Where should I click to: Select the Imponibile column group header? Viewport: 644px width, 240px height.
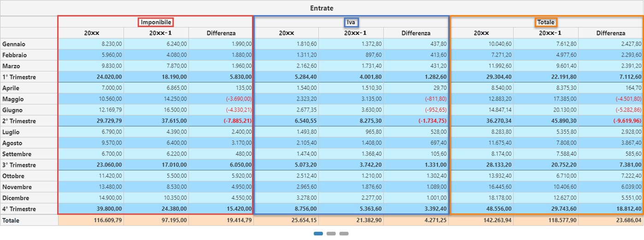[156, 22]
